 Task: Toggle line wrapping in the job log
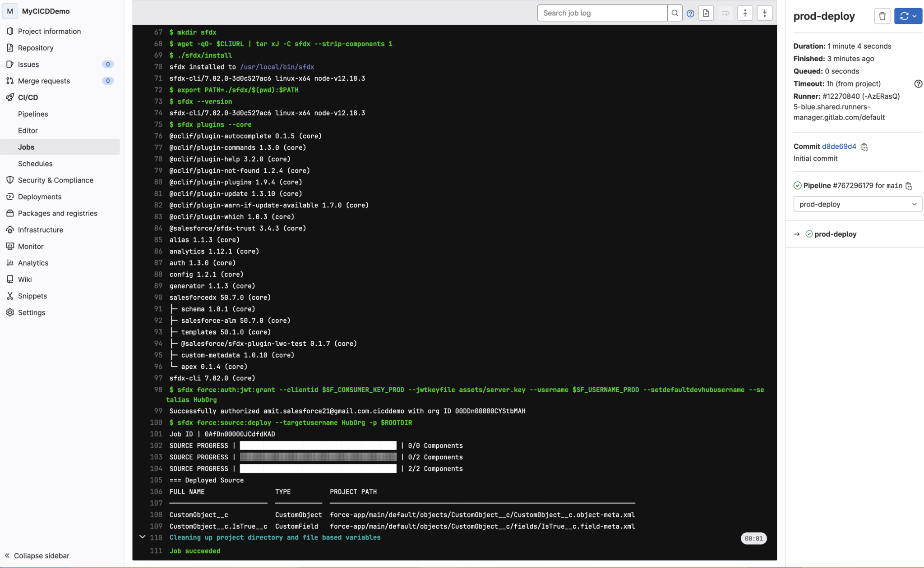click(x=725, y=13)
